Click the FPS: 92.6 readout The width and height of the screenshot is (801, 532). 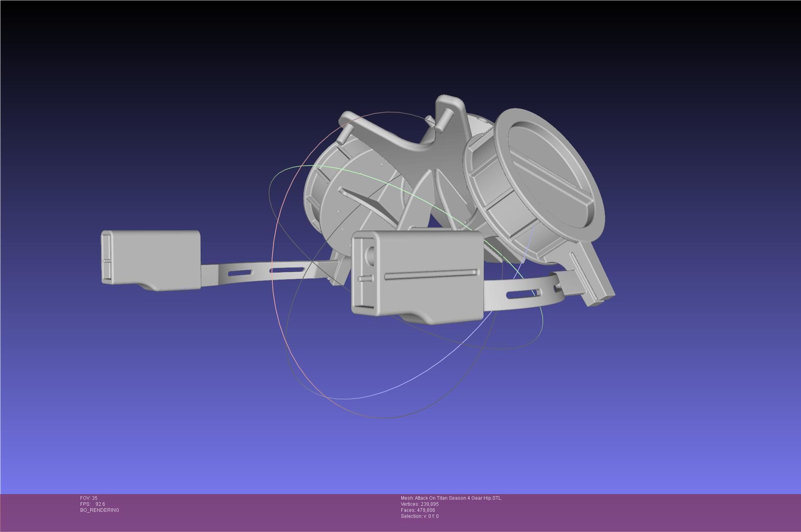pyautogui.click(x=93, y=504)
